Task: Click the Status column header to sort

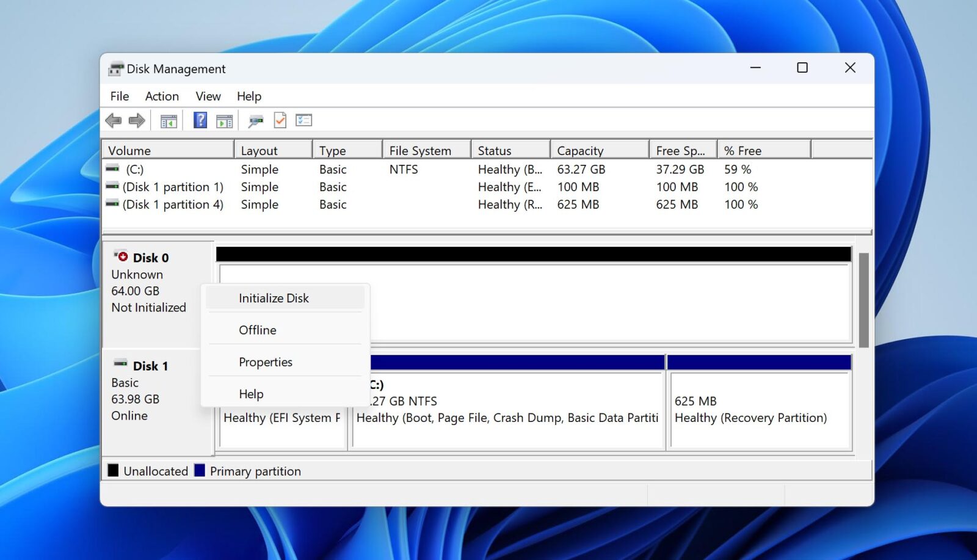Action: [x=510, y=150]
